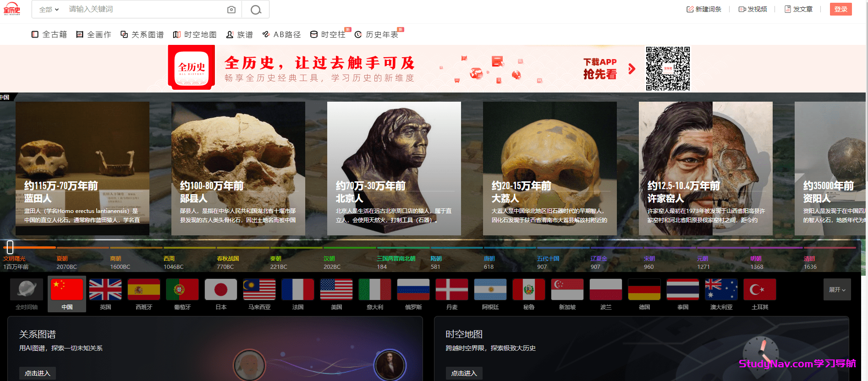Click the QR code in banner
The width and height of the screenshot is (868, 381).
(668, 69)
